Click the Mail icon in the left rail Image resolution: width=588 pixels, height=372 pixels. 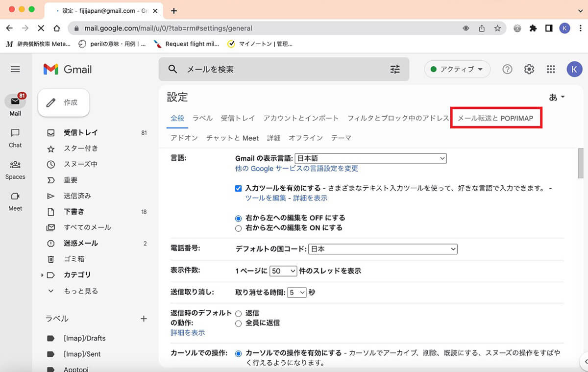(15, 101)
